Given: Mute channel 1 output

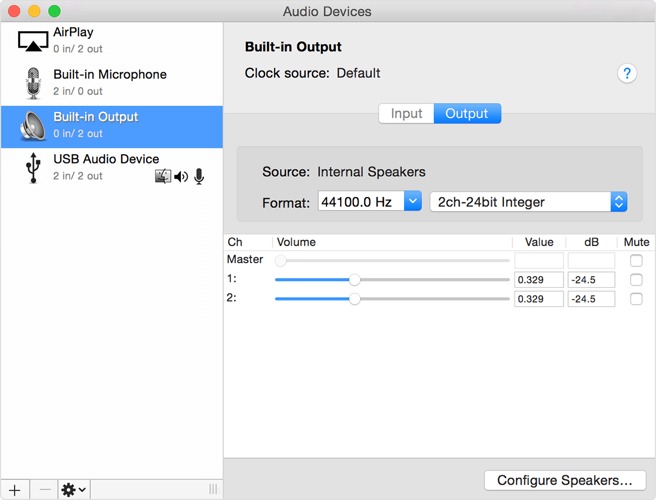Looking at the screenshot, I should [636, 280].
